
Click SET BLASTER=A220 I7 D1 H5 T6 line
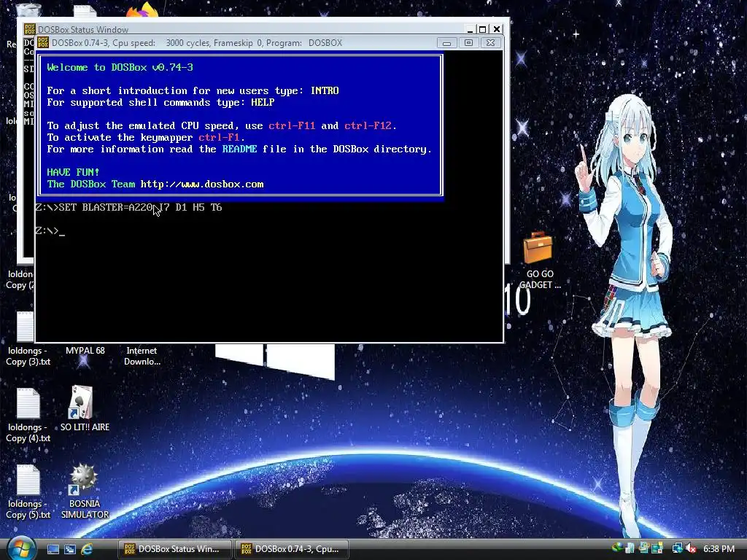coord(128,208)
